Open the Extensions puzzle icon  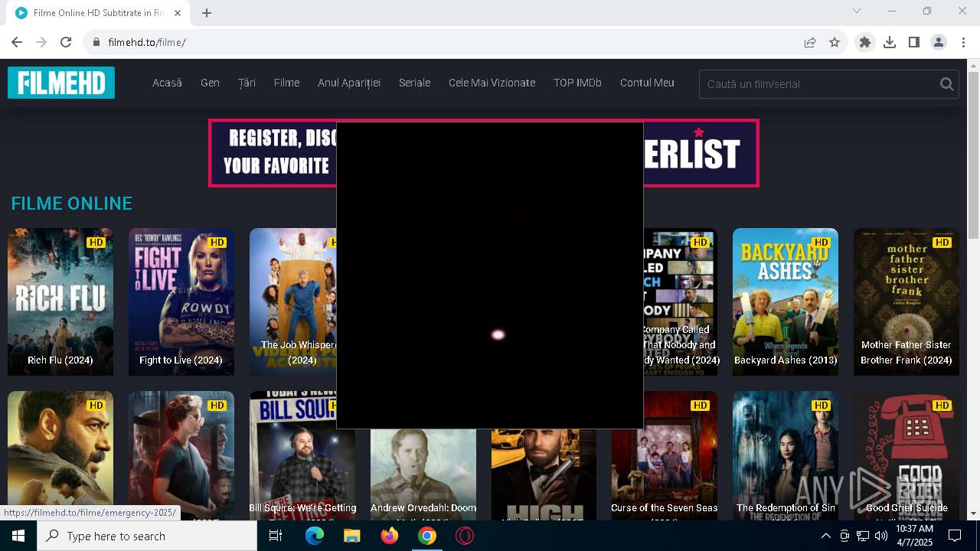coord(865,42)
